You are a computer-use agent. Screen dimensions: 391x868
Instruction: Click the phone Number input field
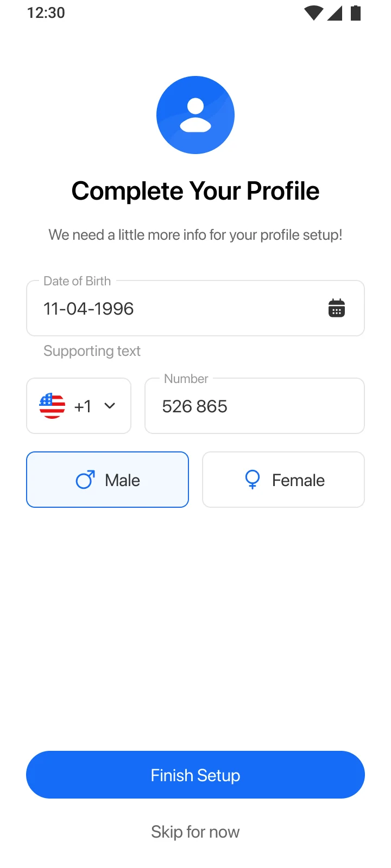254,406
